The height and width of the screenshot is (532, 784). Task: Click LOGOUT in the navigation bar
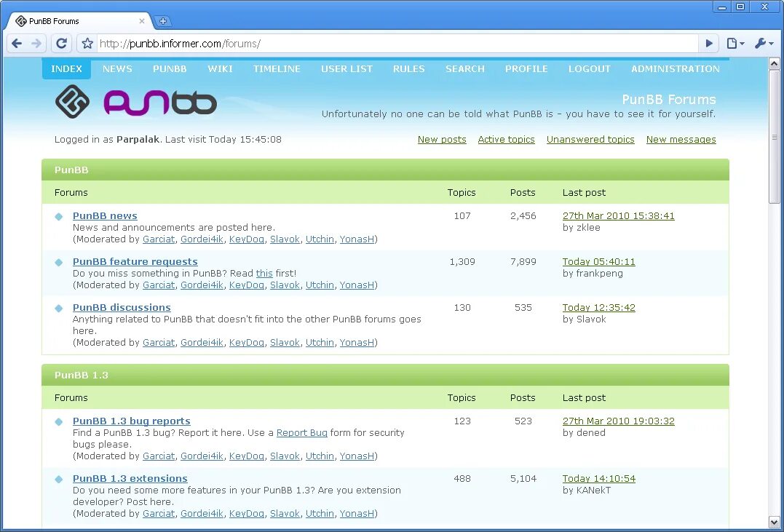click(590, 69)
